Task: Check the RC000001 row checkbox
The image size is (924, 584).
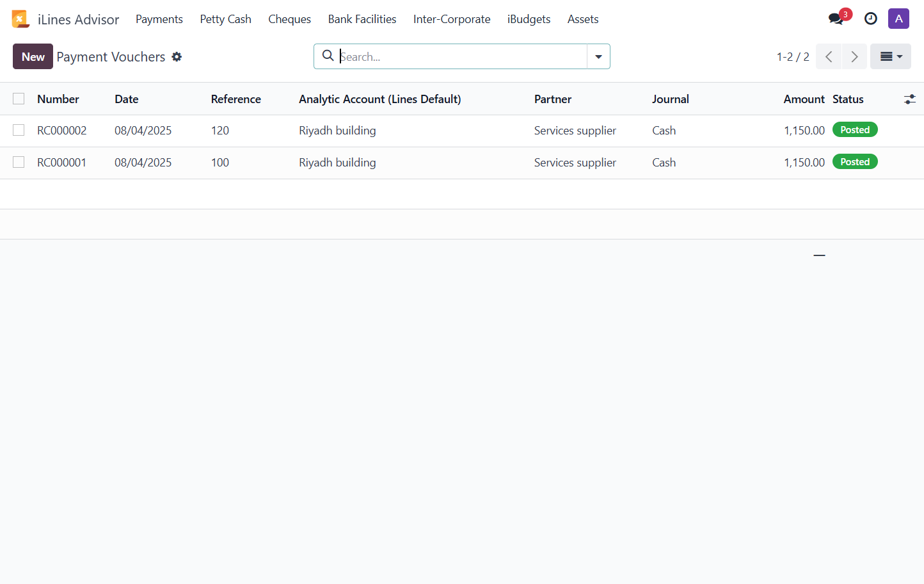Action: pyautogui.click(x=19, y=162)
